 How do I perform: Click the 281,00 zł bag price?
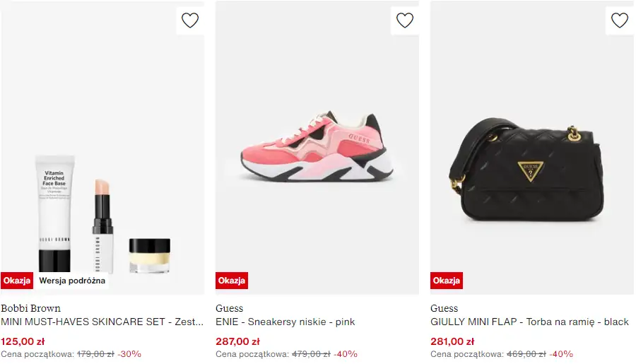click(x=452, y=341)
